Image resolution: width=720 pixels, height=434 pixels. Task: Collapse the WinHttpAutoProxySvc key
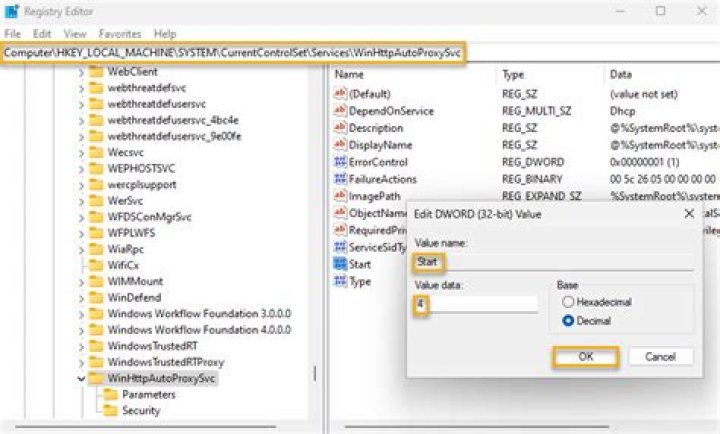click(81, 378)
